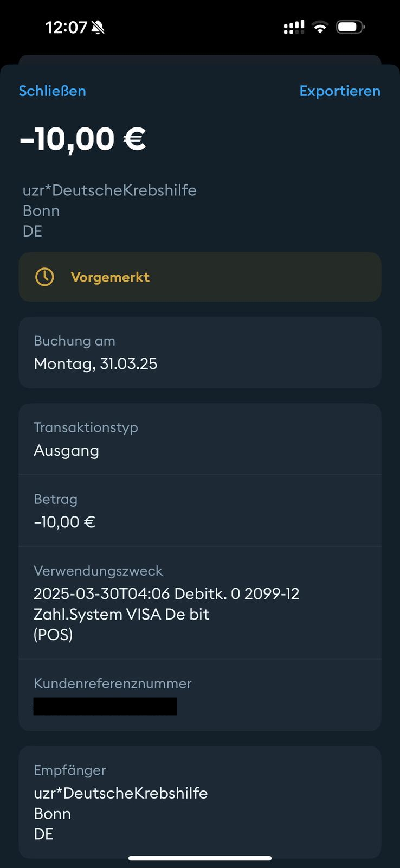Screen dimensions: 400x868
Task: Tap the Kundenreferenznummer label
Action: (x=113, y=683)
